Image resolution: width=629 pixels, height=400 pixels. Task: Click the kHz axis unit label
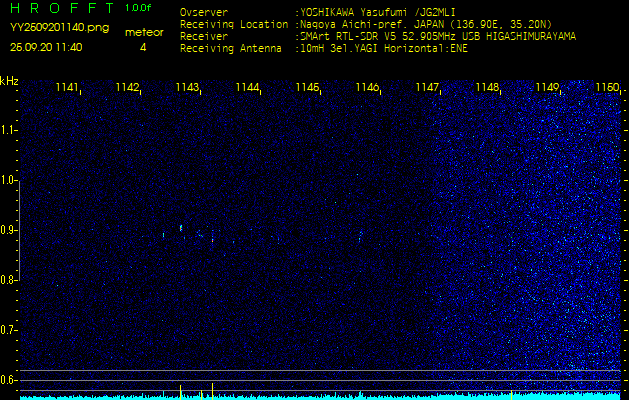pos(9,81)
